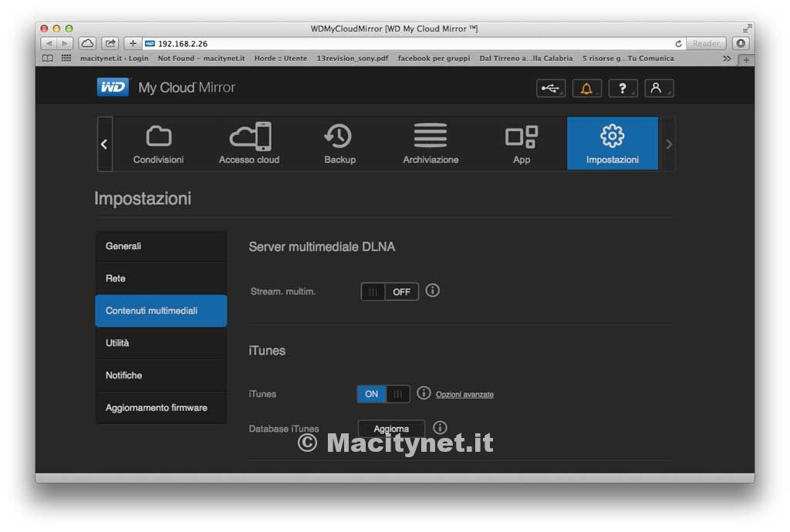Select Generali in settings sidebar
This screenshot has width=790, height=532.
coord(160,246)
